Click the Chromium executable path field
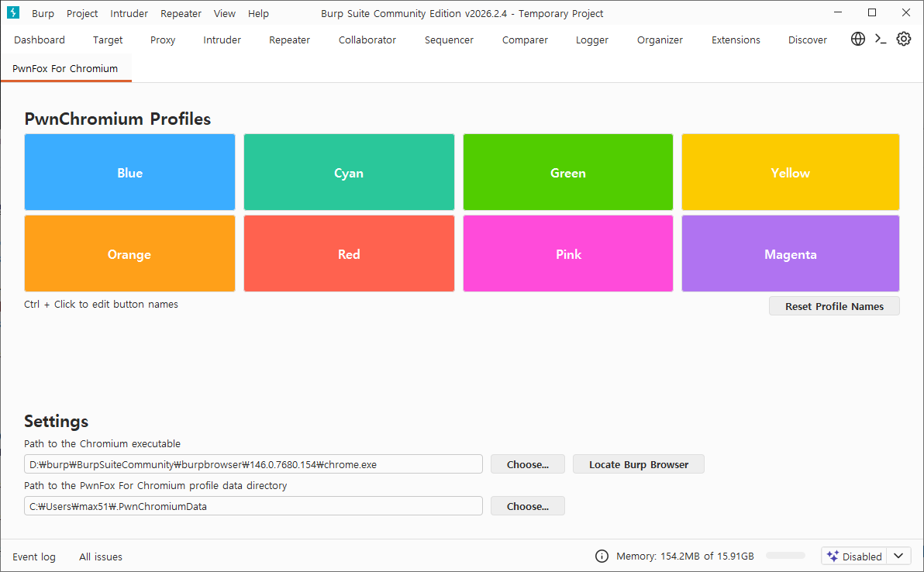The width and height of the screenshot is (924, 572). (253, 464)
